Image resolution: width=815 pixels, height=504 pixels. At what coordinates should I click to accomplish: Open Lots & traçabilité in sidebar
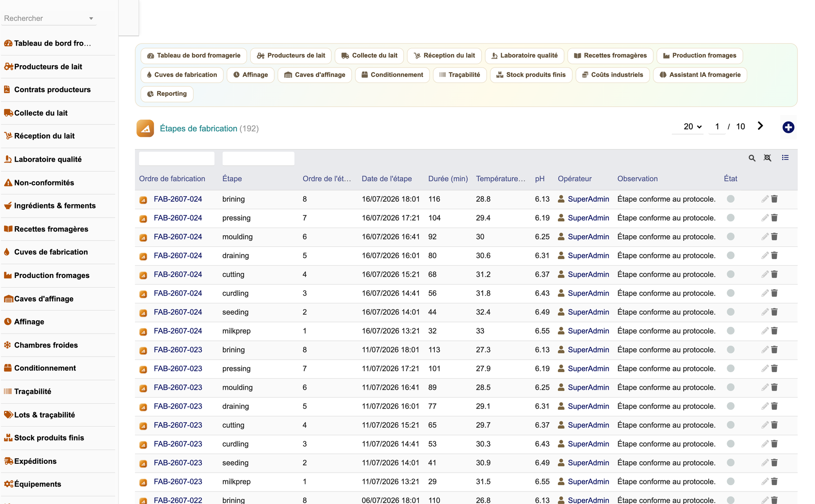point(58,415)
